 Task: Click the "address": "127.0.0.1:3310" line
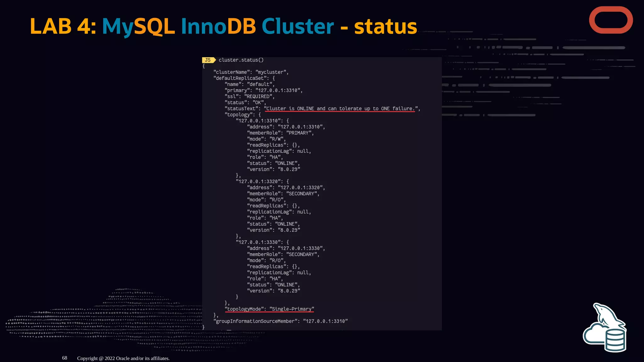(286, 127)
